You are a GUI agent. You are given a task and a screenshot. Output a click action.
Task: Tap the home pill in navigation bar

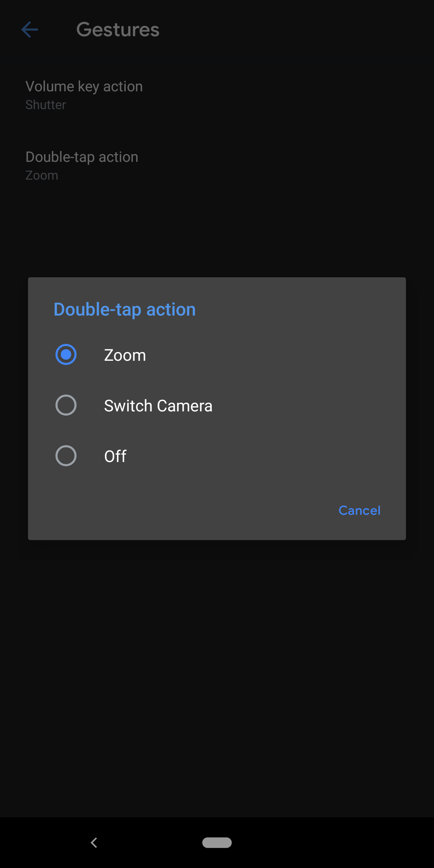coord(217,842)
